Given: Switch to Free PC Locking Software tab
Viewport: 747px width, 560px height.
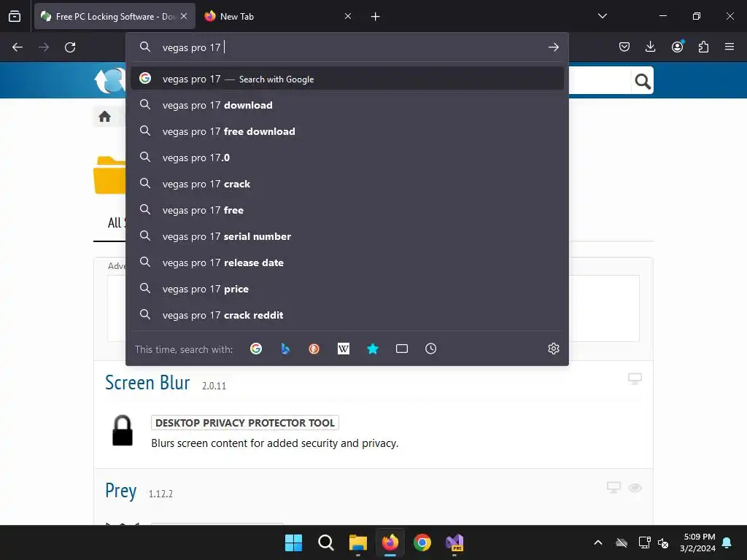Looking at the screenshot, I should coord(115,16).
